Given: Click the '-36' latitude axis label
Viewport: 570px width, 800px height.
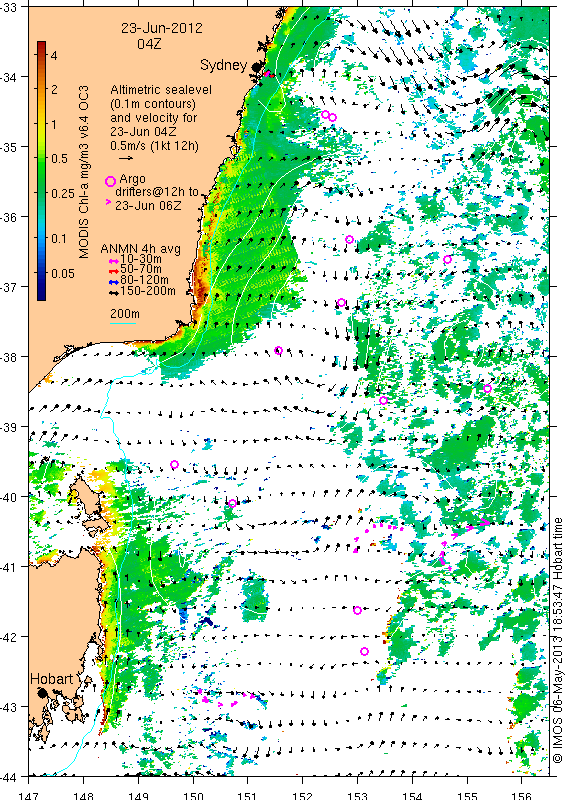Looking at the screenshot, I should click(x=8, y=217).
